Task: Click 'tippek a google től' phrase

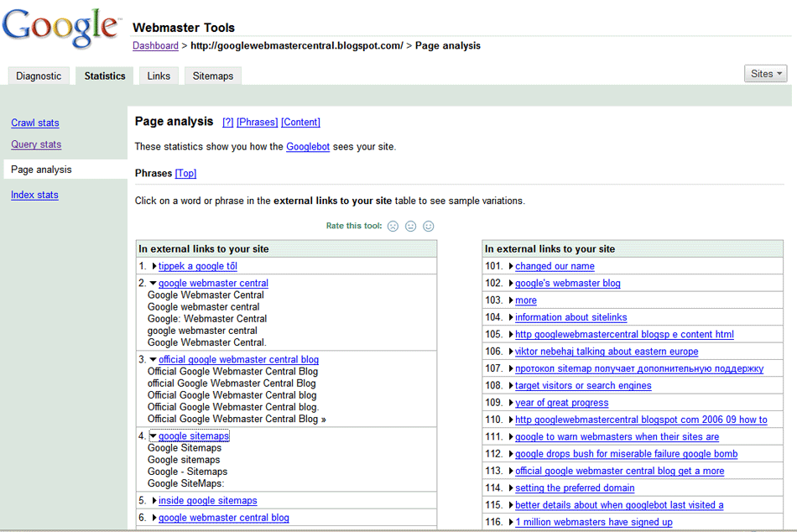Action: click(x=198, y=266)
